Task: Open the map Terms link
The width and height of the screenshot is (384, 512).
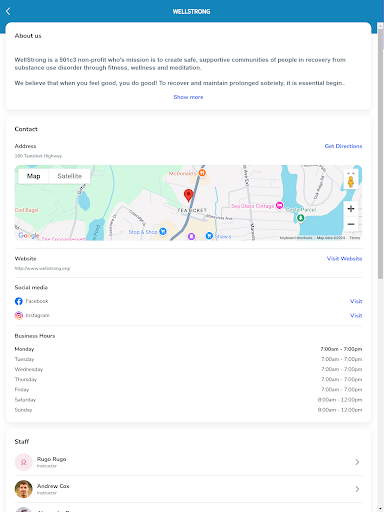Action: click(355, 238)
